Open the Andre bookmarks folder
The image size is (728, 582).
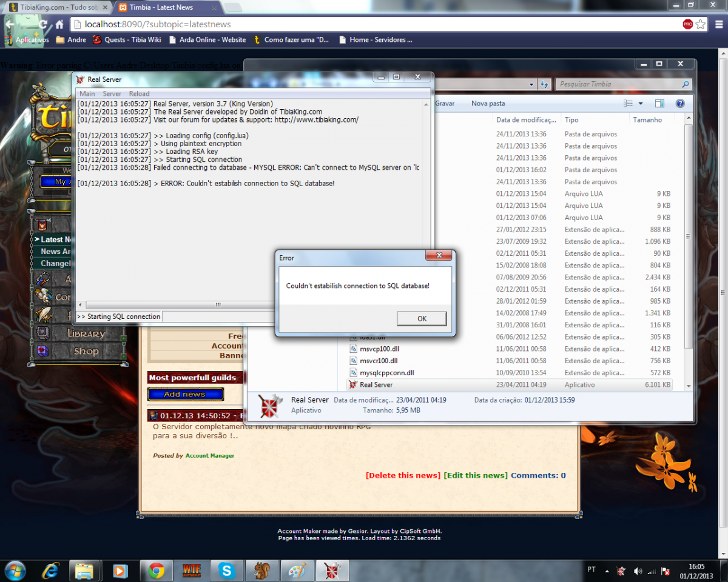71,40
